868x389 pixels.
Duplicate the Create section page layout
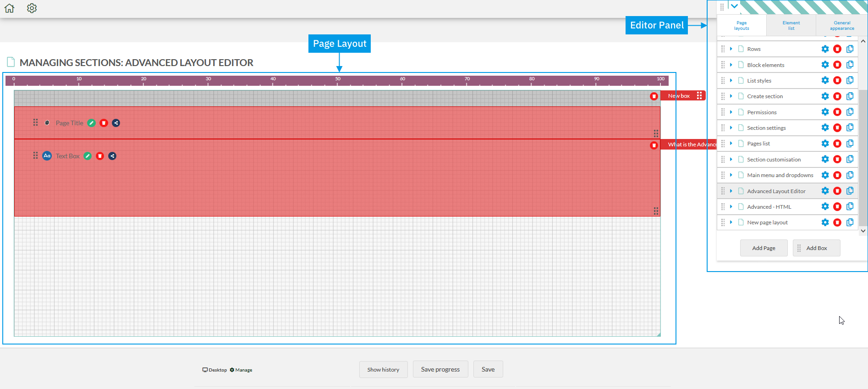[850, 96]
